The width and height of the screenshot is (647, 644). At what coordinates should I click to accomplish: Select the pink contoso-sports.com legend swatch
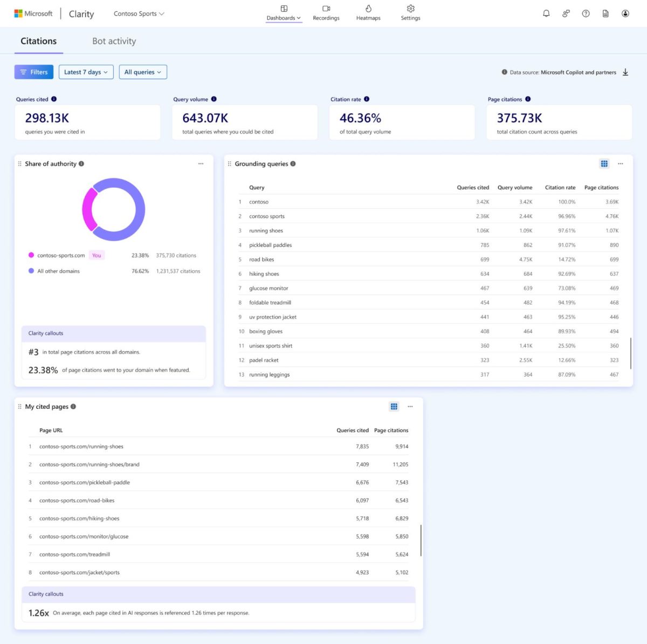pos(30,255)
